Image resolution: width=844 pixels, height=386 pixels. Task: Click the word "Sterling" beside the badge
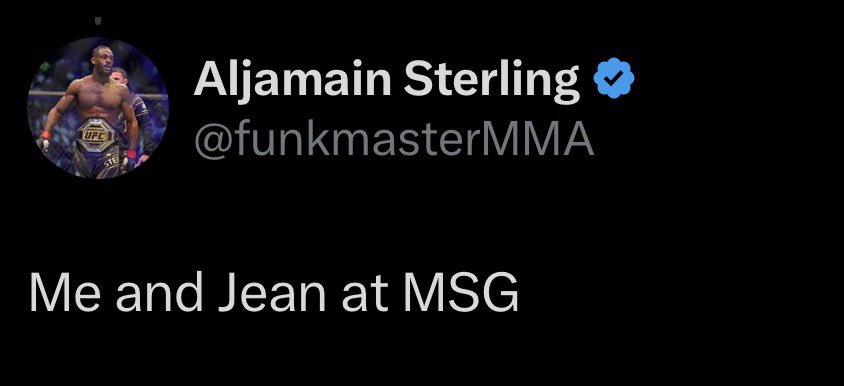tap(493, 82)
